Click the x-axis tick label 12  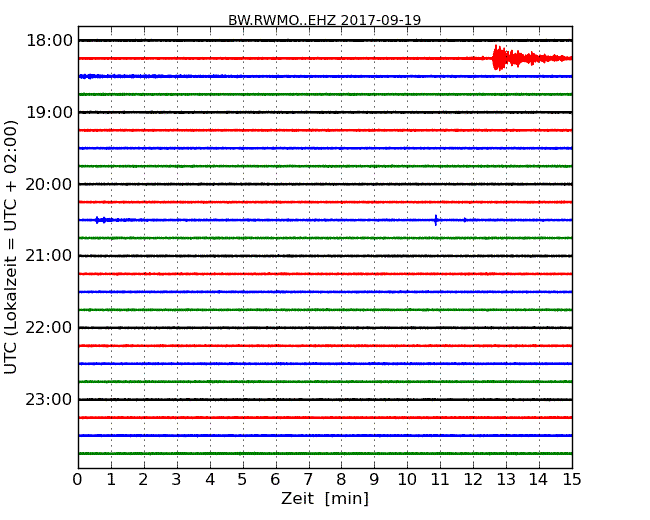[x=473, y=479]
